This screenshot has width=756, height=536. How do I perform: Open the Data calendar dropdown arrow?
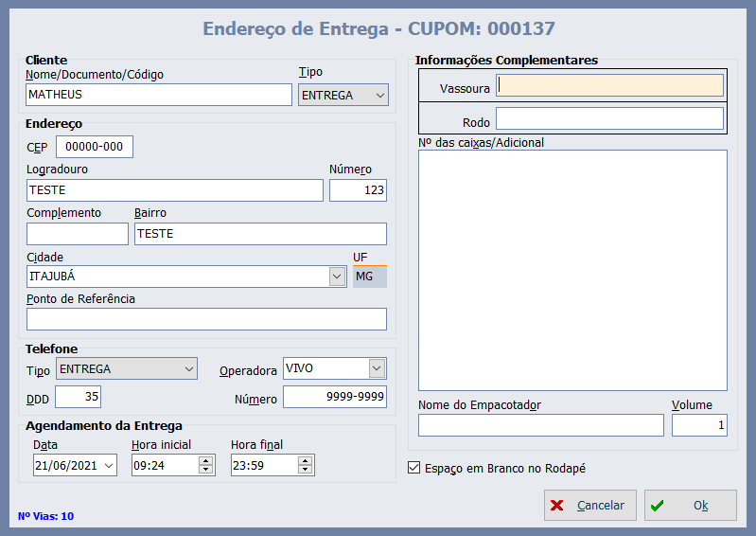coord(108,465)
